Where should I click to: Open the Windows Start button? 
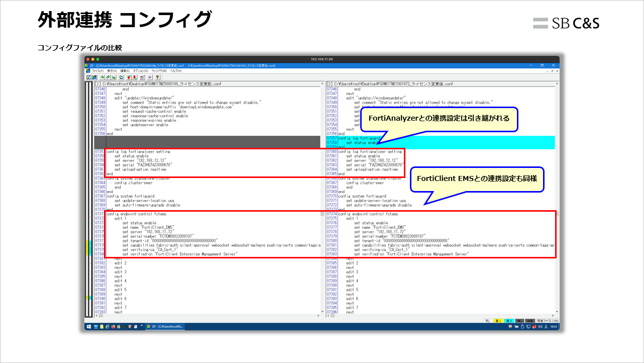pos(88,327)
